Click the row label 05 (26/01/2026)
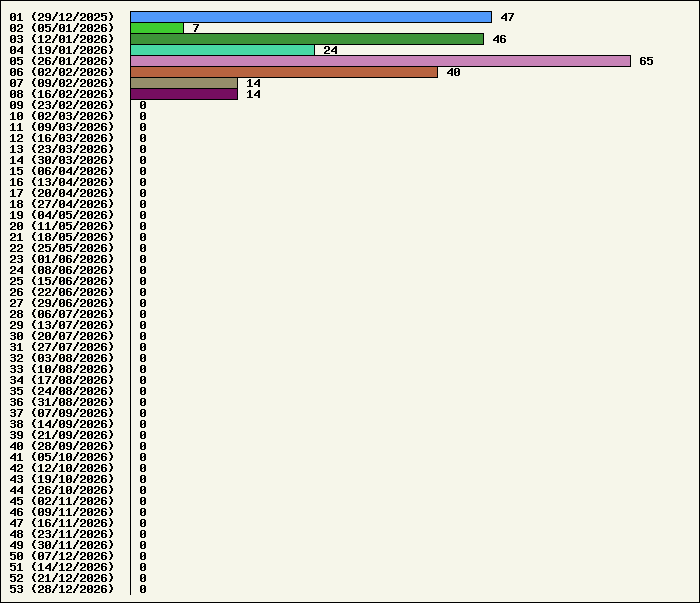 pos(62,61)
